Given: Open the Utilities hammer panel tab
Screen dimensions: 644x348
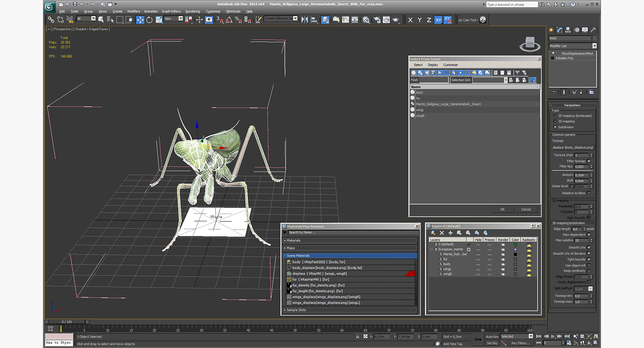Looking at the screenshot, I should (x=593, y=30).
